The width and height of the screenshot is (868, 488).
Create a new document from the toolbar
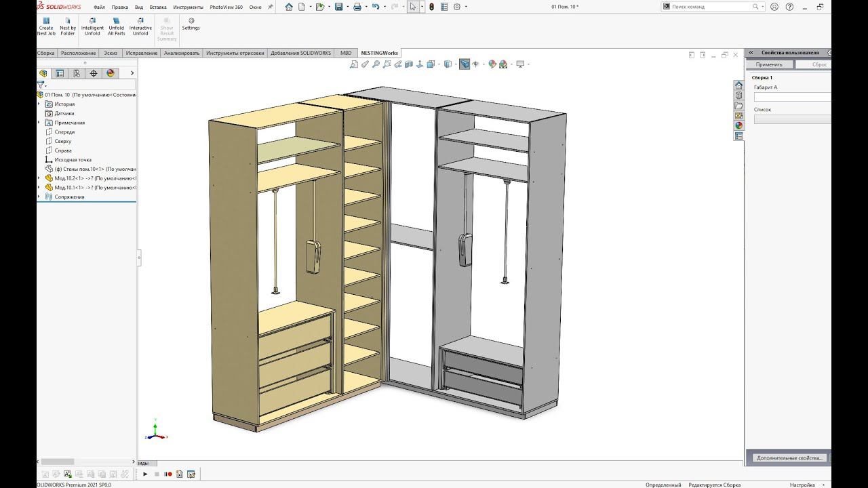pyautogui.click(x=302, y=7)
